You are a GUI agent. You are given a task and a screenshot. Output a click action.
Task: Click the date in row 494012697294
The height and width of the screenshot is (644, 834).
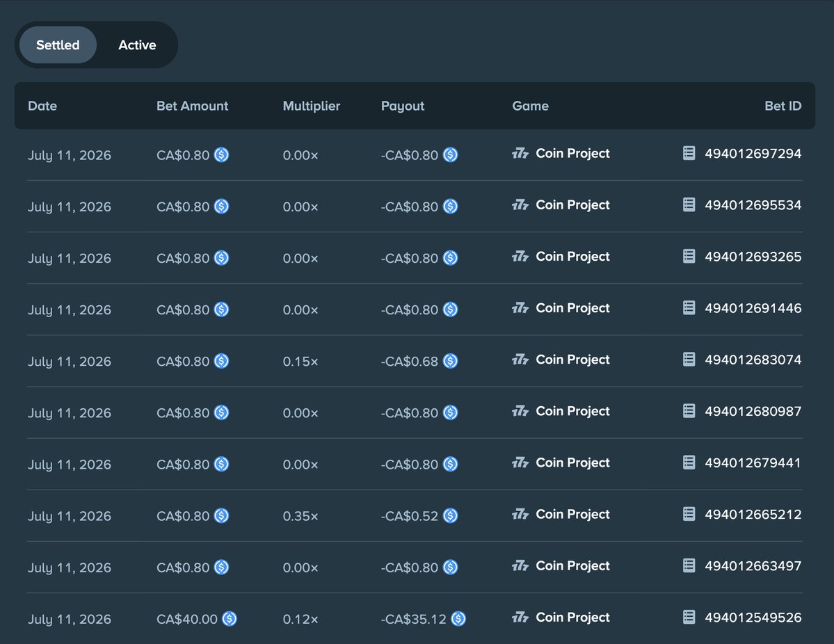pos(69,155)
